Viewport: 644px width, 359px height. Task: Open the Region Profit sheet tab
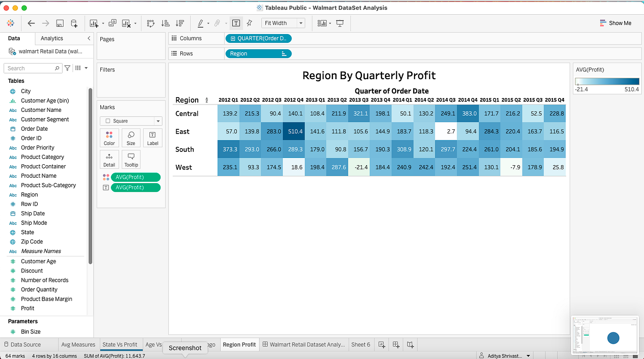pyautogui.click(x=239, y=344)
